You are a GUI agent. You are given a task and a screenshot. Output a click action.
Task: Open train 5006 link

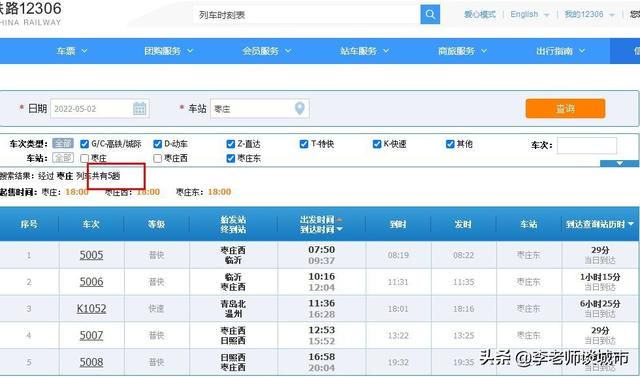pos(91,282)
